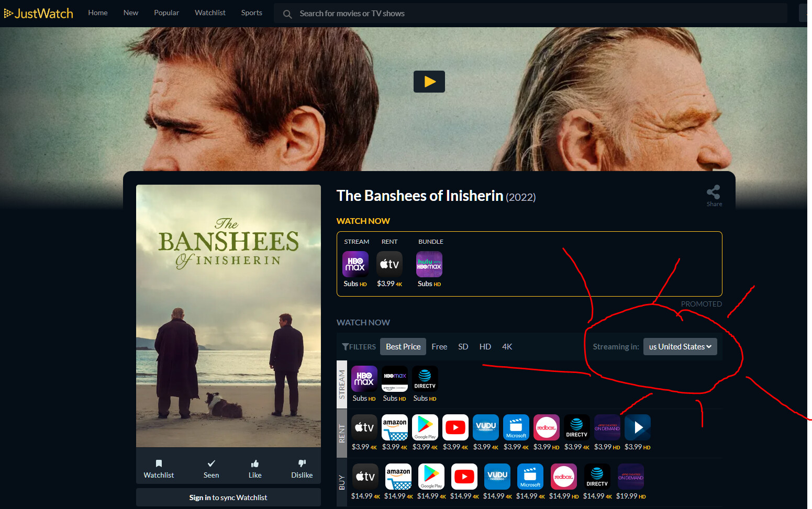The height and width of the screenshot is (509, 812).
Task: Like the movie
Action: point(255,469)
